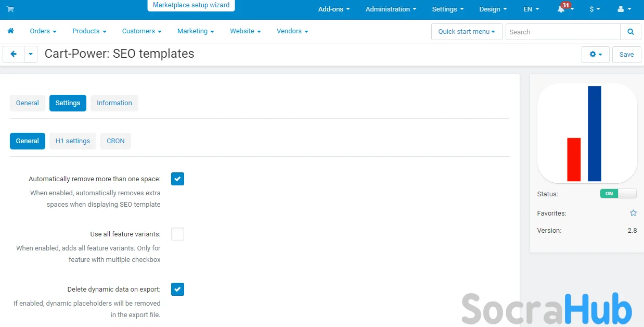Click the page title Cart-Power: SEO templates
This screenshot has height=327, width=644.
[x=119, y=54]
